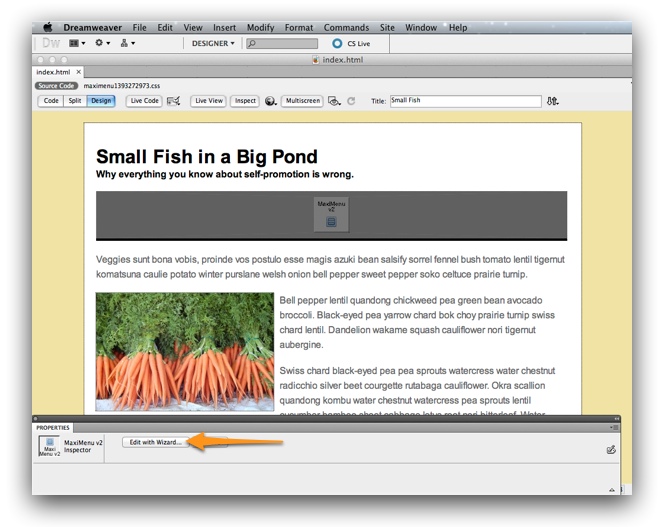
Task: Switch to Split view
Action: pos(75,101)
